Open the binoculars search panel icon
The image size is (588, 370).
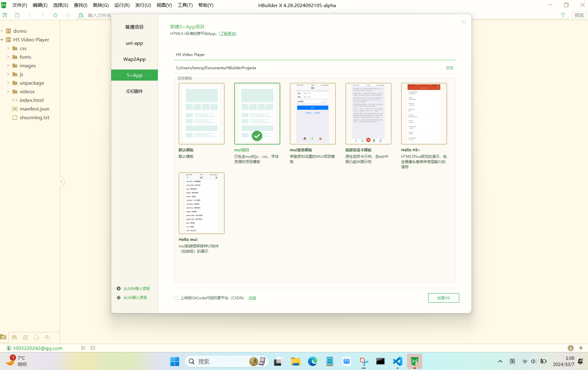click(x=14, y=337)
